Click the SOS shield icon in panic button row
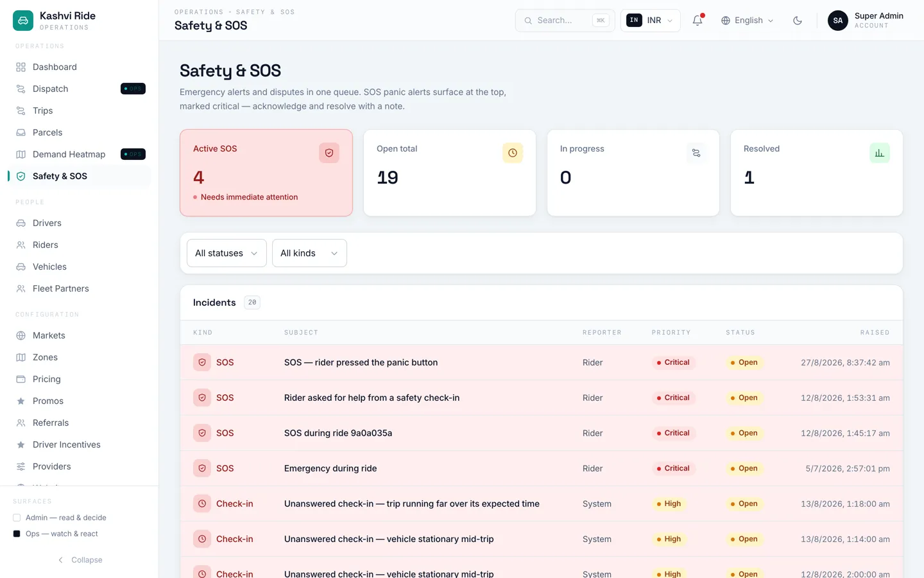This screenshot has width=924, height=578. click(202, 362)
